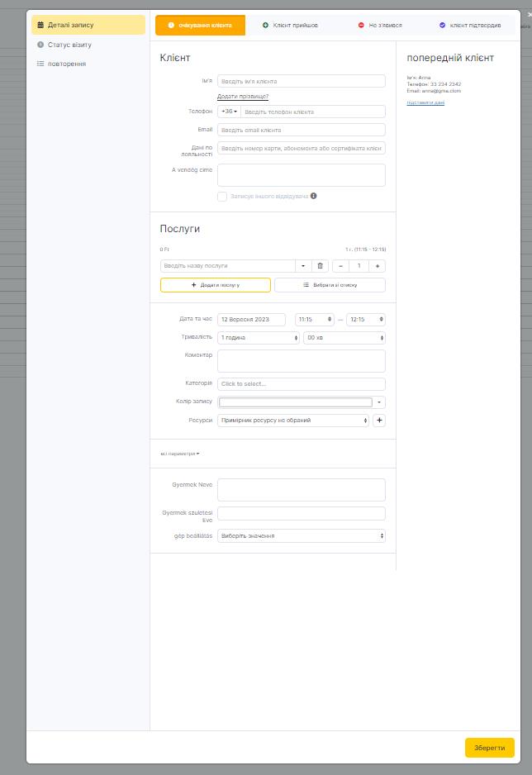
Task: Click the Колір запису color swatch
Action: click(x=296, y=402)
